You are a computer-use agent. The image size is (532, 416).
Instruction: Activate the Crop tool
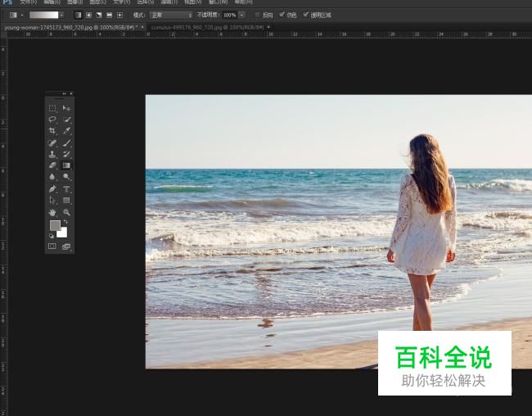coord(52,131)
